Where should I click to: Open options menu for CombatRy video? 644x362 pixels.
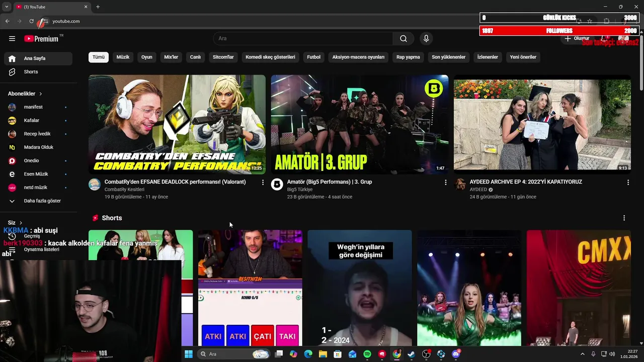[263, 183]
